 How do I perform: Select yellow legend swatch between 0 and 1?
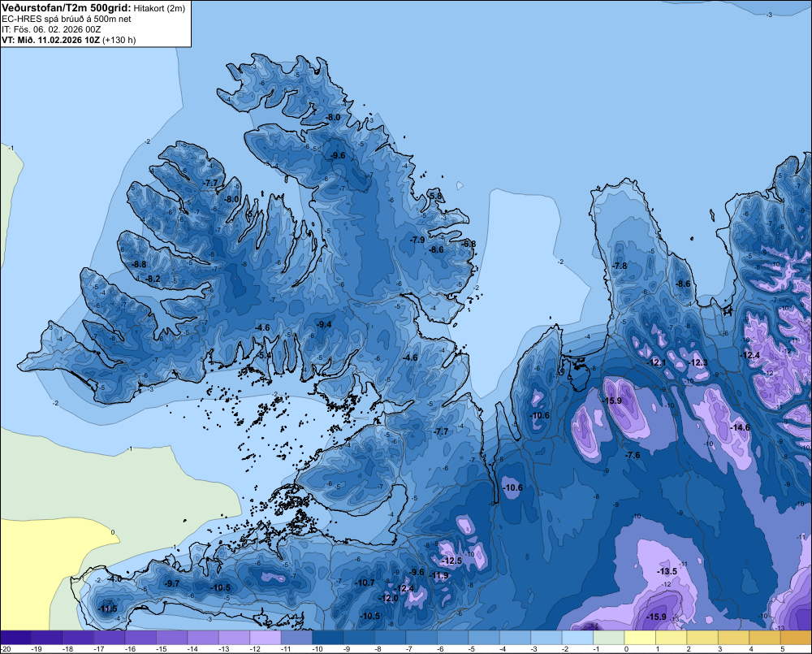click(x=640, y=638)
